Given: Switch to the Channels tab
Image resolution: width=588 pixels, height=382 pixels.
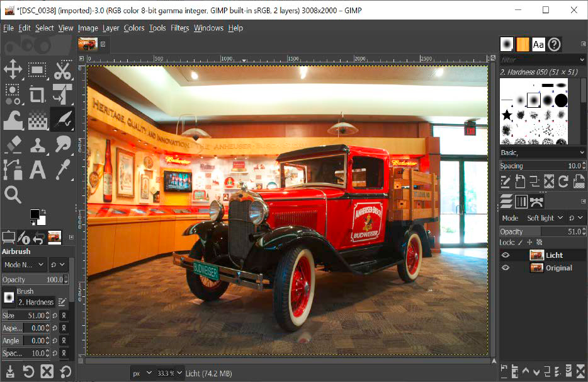Looking at the screenshot, I should [521, 202].
